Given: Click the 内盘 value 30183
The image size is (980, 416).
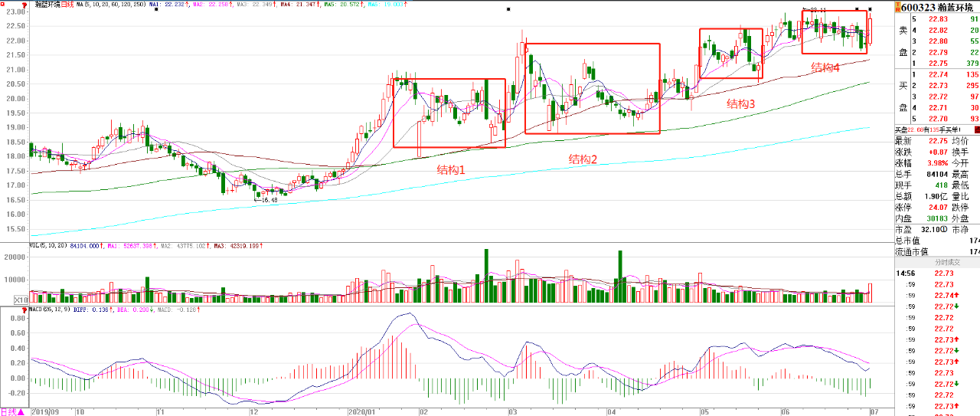Looking at the screenshot, I should (x=937, y=218).
